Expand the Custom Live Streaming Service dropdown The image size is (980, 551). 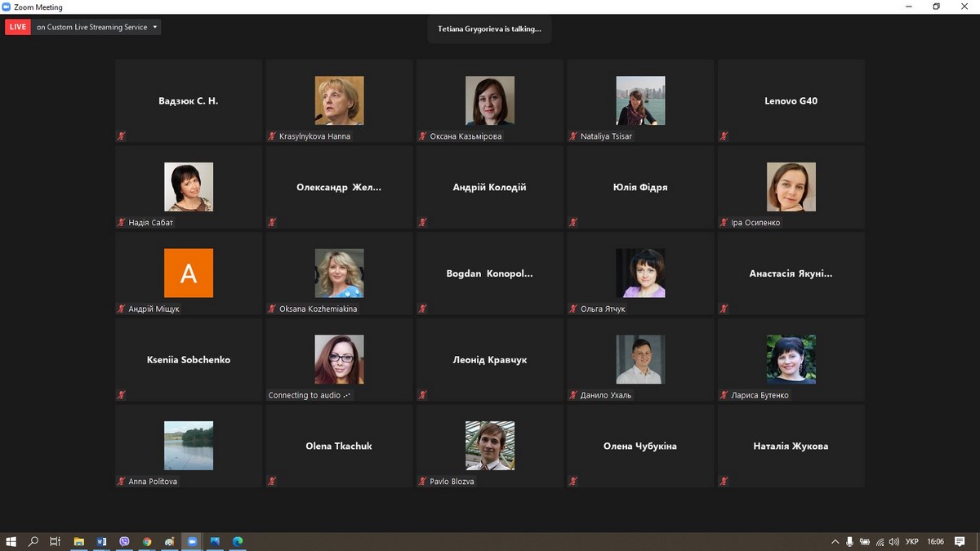[x=155, y=27]
